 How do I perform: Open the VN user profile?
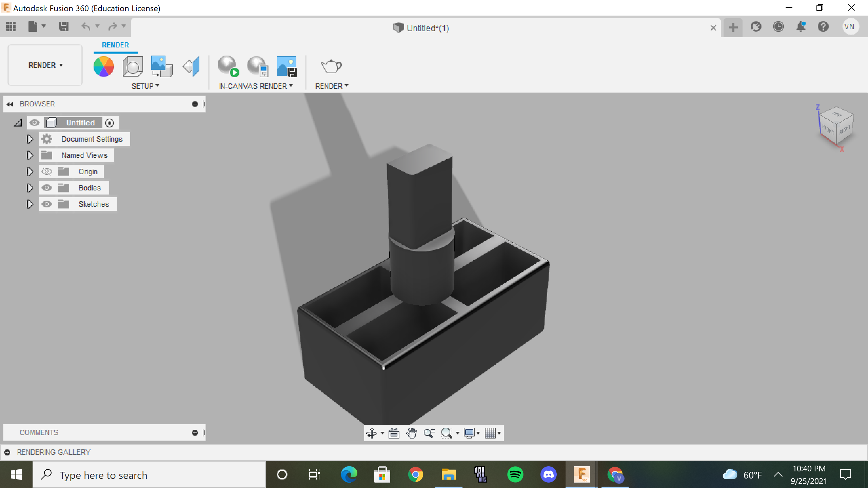tap(850, 27)
